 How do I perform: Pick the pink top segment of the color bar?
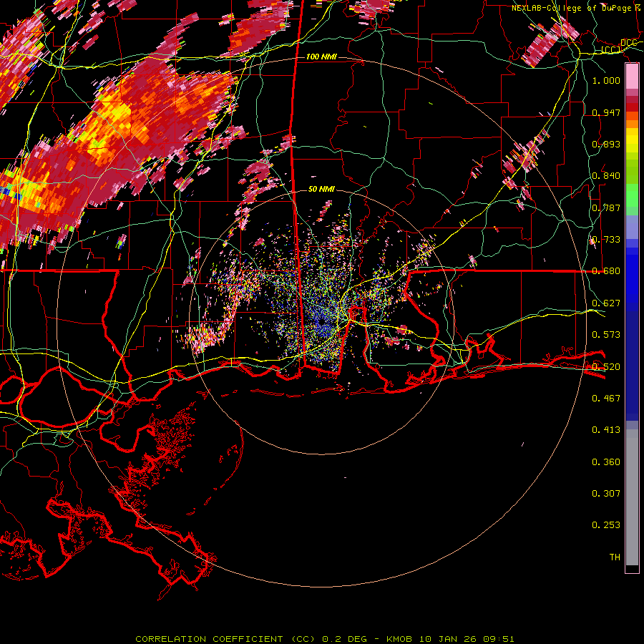[632, 77]
